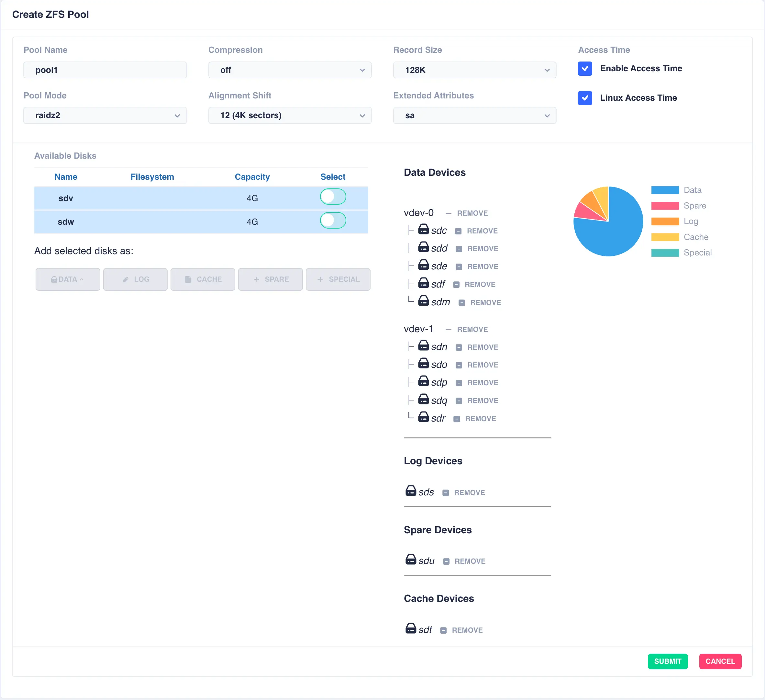Sort disks by Capacity column header
The height and width of the screenshot is (700, 765).
coord(252,177)
